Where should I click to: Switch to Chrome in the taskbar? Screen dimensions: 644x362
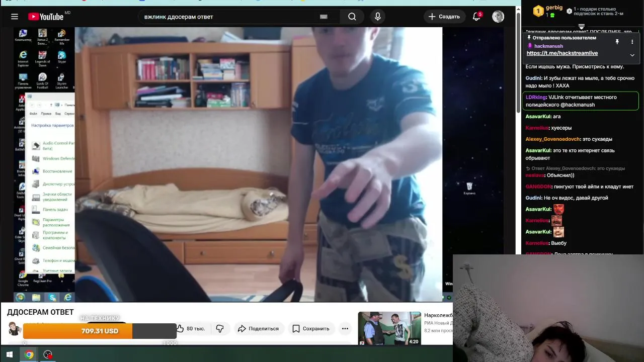[x=29, y=354]
